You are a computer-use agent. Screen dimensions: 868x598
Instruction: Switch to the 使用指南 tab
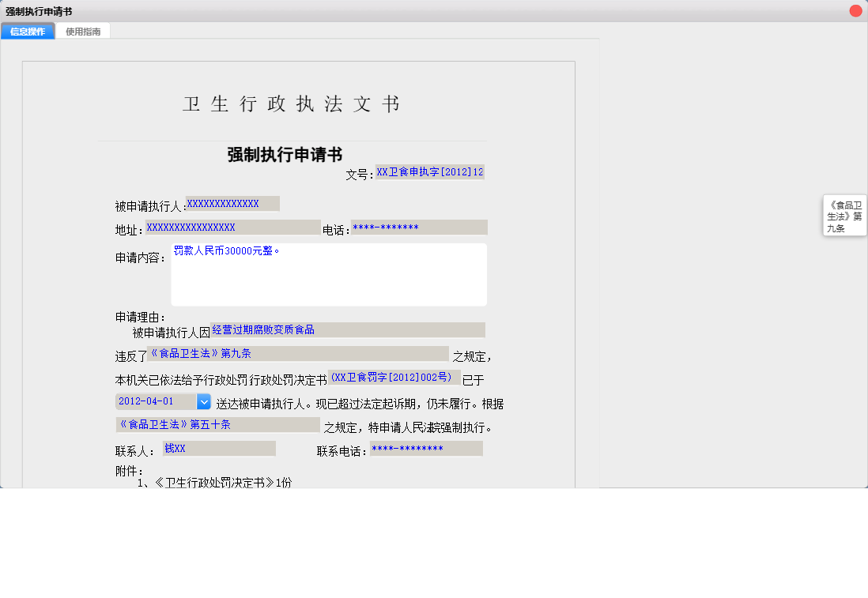point(83,32)
